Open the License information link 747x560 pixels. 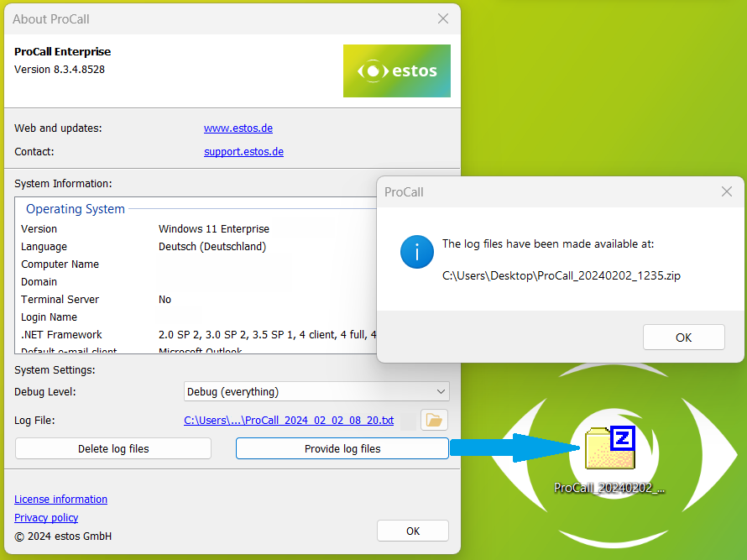(x=60, y=500)
